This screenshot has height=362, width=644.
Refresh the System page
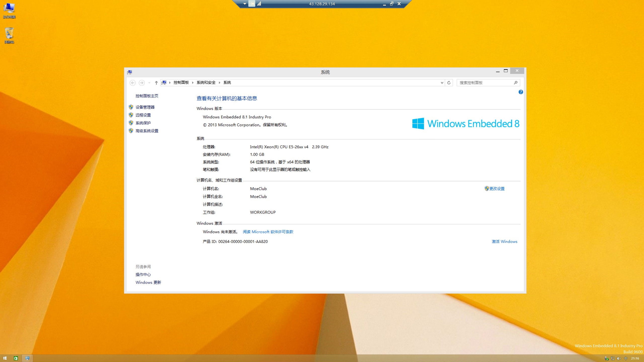[x=449, y=83]
